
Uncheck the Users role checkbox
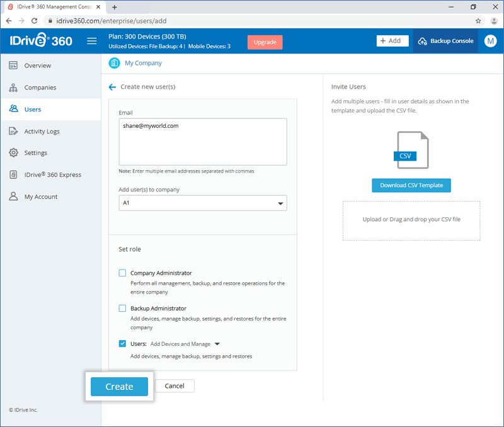[x=122, y=343]
